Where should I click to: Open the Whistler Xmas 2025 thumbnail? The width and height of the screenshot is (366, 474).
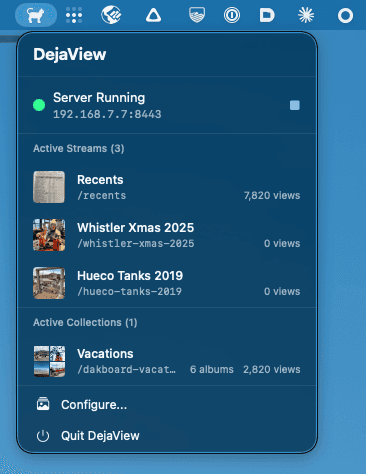click(49, 235)
